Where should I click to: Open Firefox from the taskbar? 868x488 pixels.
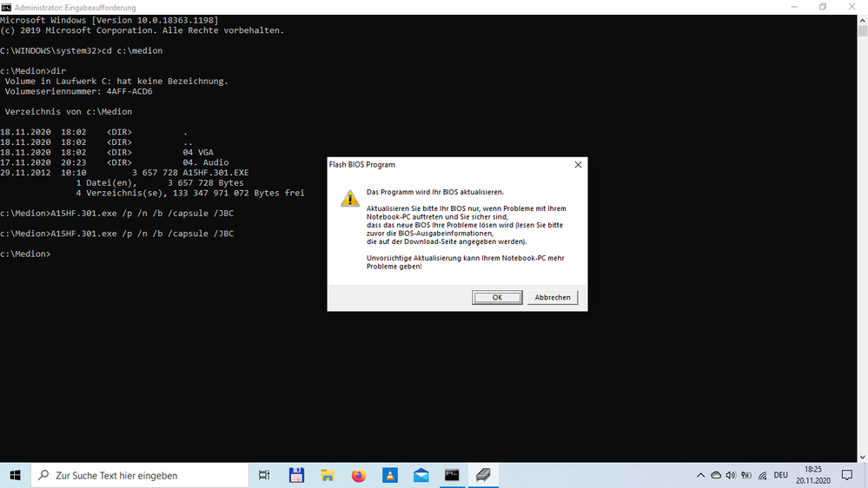pyautogui.click(x=359, y=475)
